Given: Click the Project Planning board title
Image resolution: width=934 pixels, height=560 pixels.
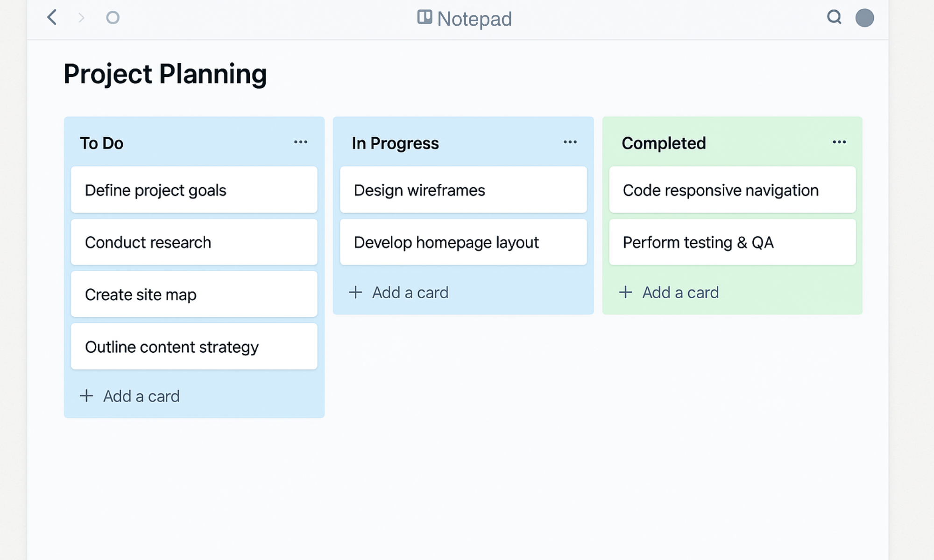Looking at the screenshot, I should coord(165,74).
